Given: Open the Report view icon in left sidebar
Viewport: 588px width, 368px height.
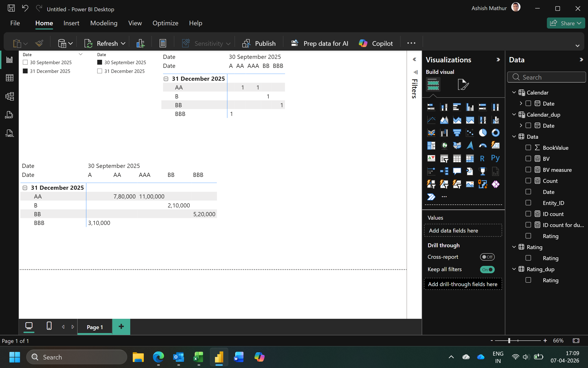Looking at the screenshot, I should [x=9, y=60].
